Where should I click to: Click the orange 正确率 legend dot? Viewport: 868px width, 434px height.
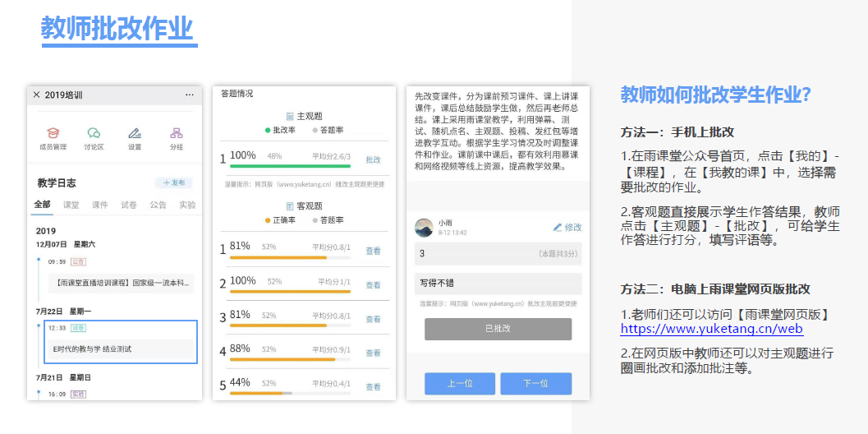pyautogui.click(x=268, y=220)
